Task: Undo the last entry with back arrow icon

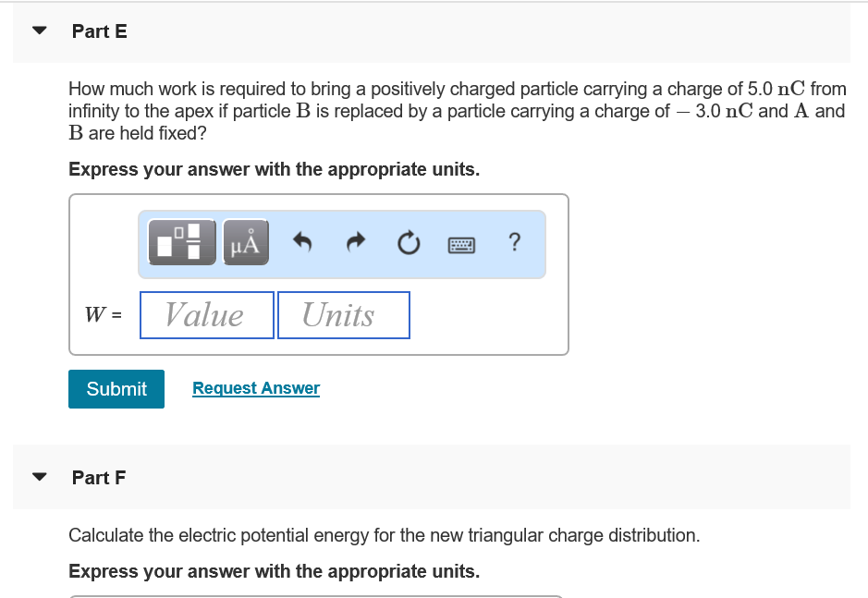Action: pos(301,243)
